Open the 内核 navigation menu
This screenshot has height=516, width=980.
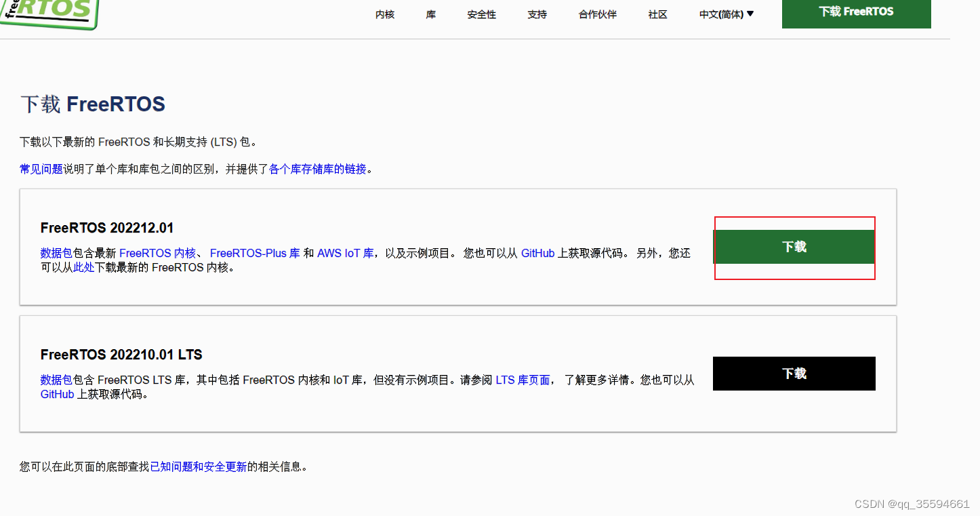(x=384, y=14)
